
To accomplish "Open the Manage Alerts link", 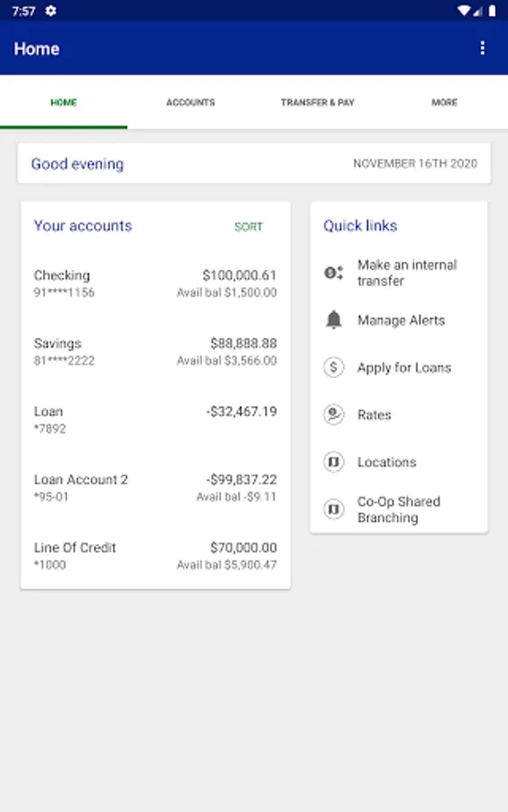I will coord(399,320).
